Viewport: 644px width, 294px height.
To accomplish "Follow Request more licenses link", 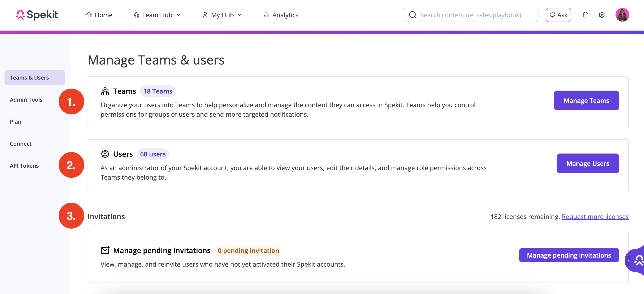I will click(595, 216).
